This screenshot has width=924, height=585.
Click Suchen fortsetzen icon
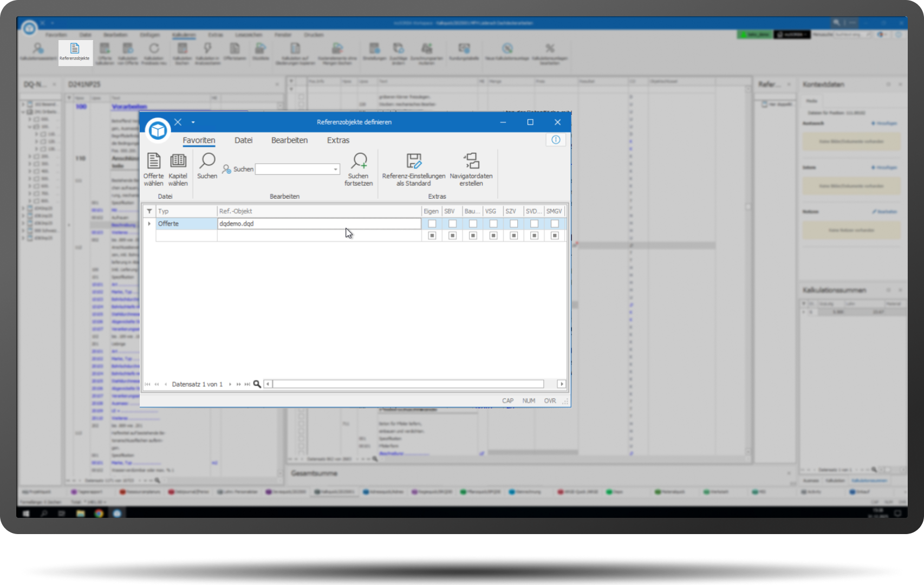[359, 161]
